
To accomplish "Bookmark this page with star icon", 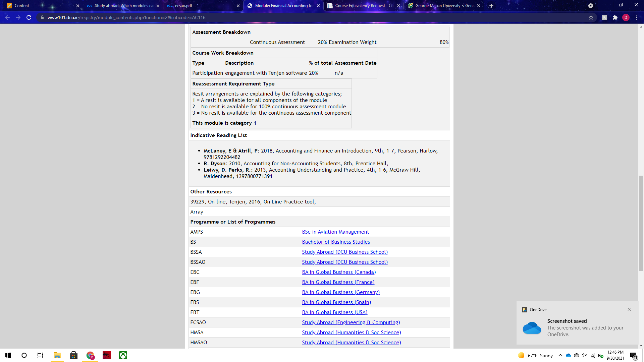I will [x=591, y=17].
